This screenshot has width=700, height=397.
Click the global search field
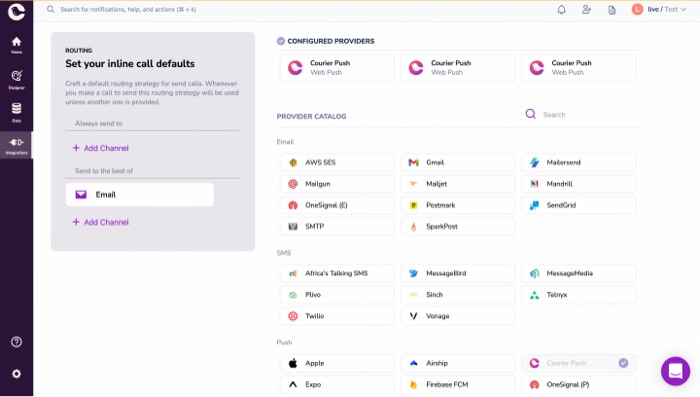(128, 9)
